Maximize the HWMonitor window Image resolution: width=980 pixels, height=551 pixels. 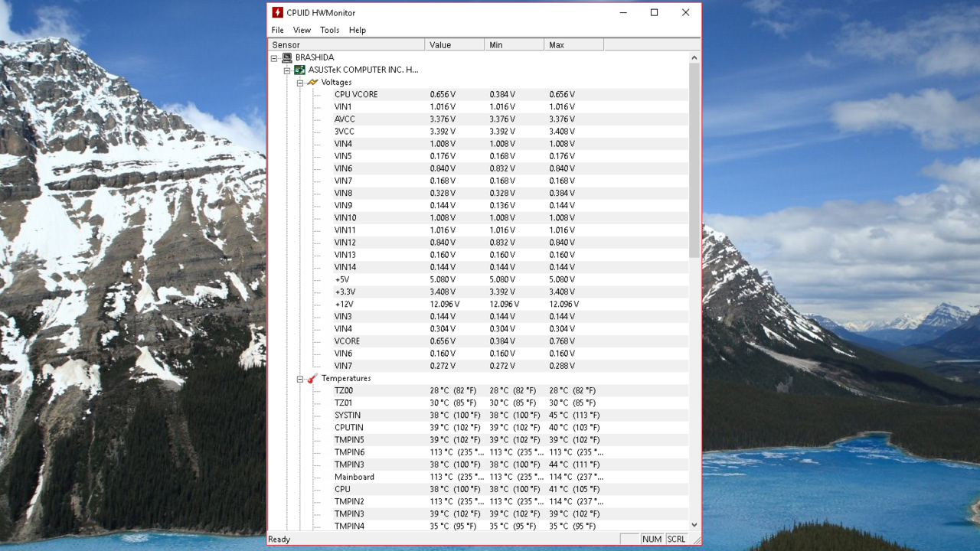click(x=655, y=12)
